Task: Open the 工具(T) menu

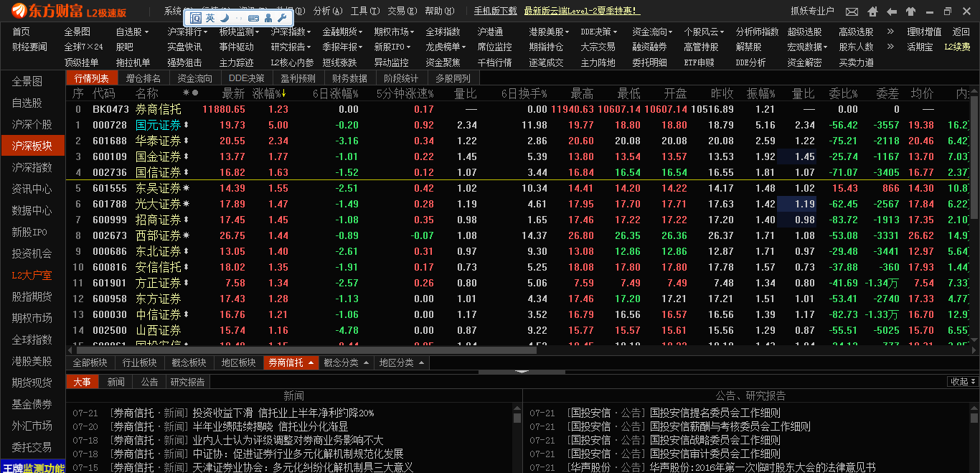Action: [x=365, y=11]
